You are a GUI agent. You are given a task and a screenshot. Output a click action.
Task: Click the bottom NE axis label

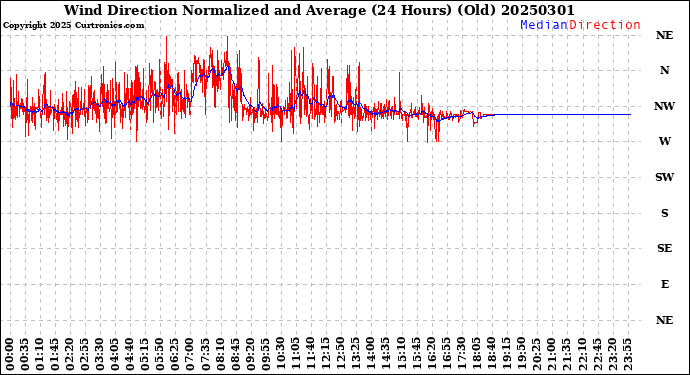coord(664,320)
